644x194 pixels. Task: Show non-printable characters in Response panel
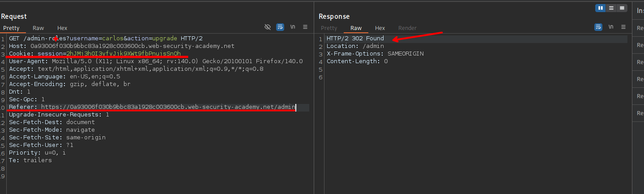tap(610, 27)
